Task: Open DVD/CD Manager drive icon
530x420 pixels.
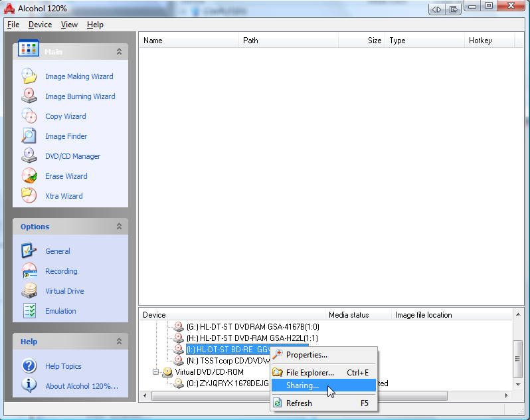Action: click(29, 156)
